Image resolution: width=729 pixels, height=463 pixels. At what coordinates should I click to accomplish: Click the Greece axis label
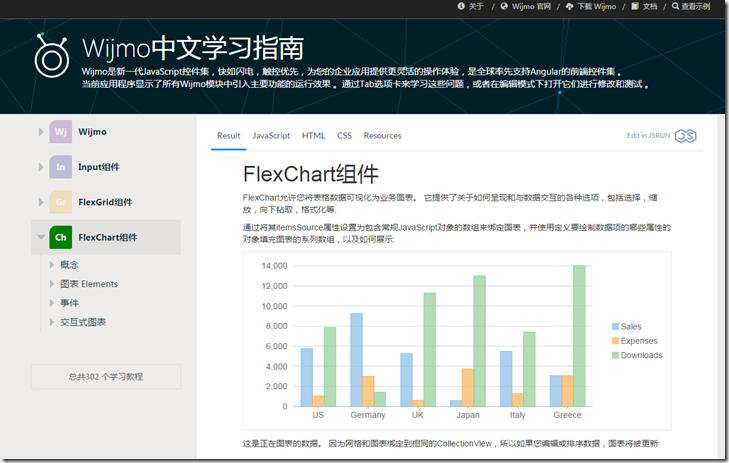click(x=567, y=415)
